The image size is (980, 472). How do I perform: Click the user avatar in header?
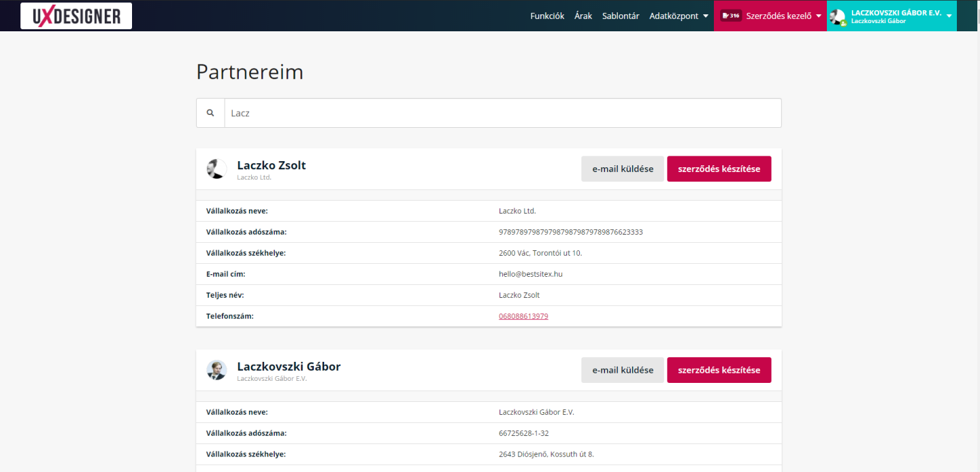point(837,16)
